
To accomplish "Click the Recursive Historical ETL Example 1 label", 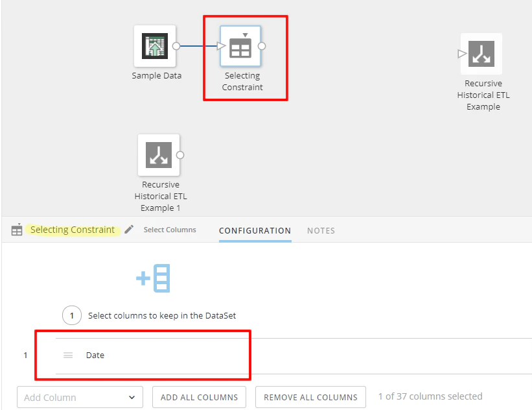I will pyautogui.click(x=161, y=197).
